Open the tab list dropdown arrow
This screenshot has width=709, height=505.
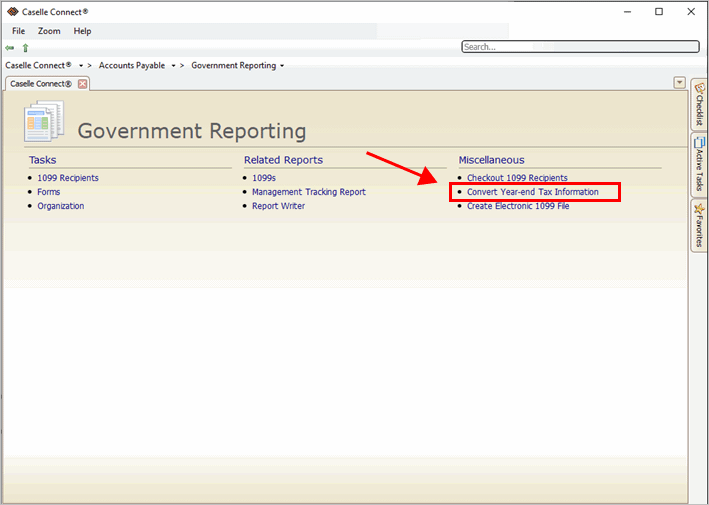680,83
